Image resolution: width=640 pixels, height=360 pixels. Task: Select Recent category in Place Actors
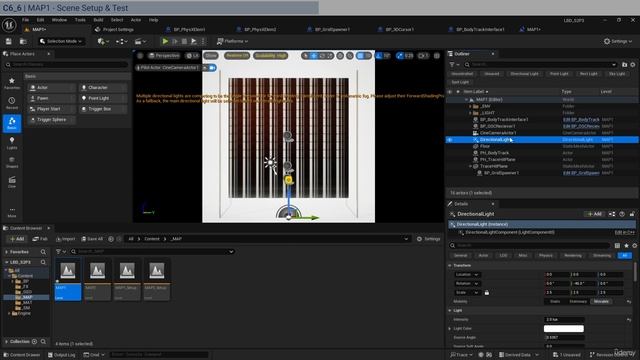tap(12, 103)
